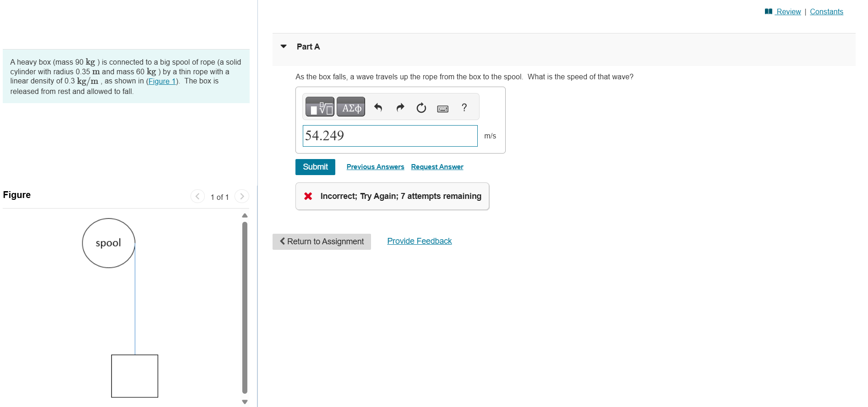Screen dimensions: 868x407
Task: Click the red X incorrect icon
Action: click(308, 196)
